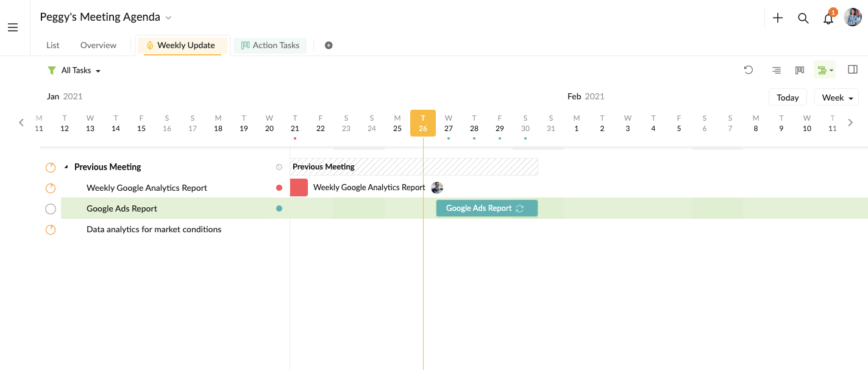
Task: Click Weekly Google Analytics Report label in Gantt chart
Action: coord(369,187)
